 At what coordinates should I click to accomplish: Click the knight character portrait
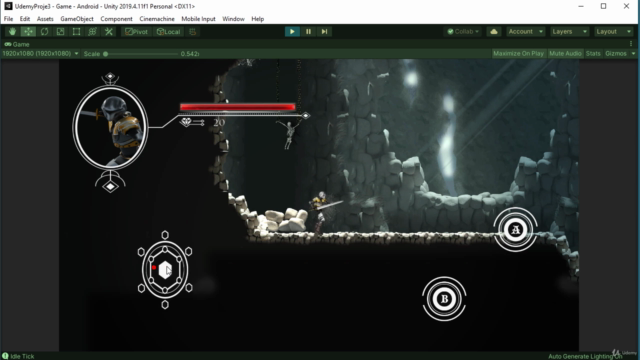pos(110,128)
